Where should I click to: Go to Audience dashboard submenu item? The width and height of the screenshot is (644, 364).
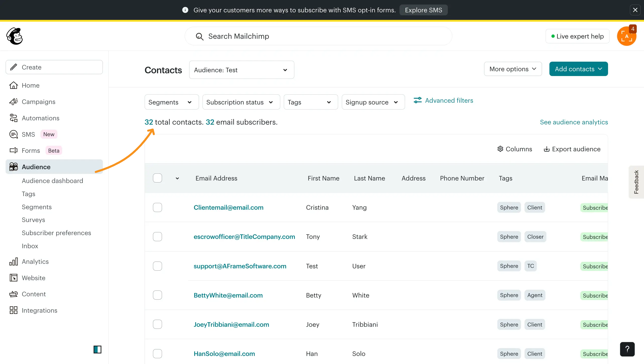click(52, 181)
